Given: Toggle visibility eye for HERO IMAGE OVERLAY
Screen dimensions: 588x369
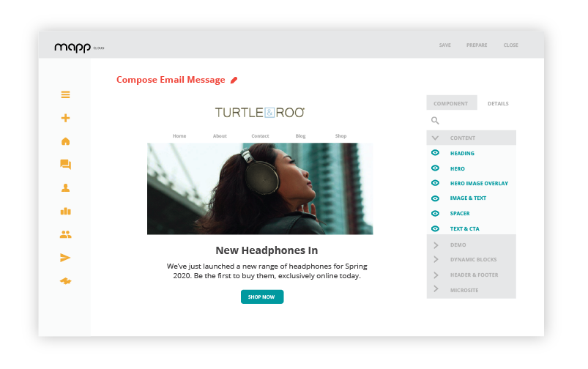Looking at the screenshot, I should point(435,183).
